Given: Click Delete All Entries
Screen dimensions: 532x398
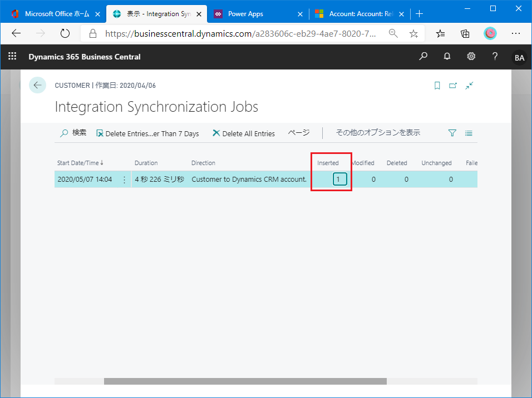Looking at the screenshot, I should click(244, 133).
